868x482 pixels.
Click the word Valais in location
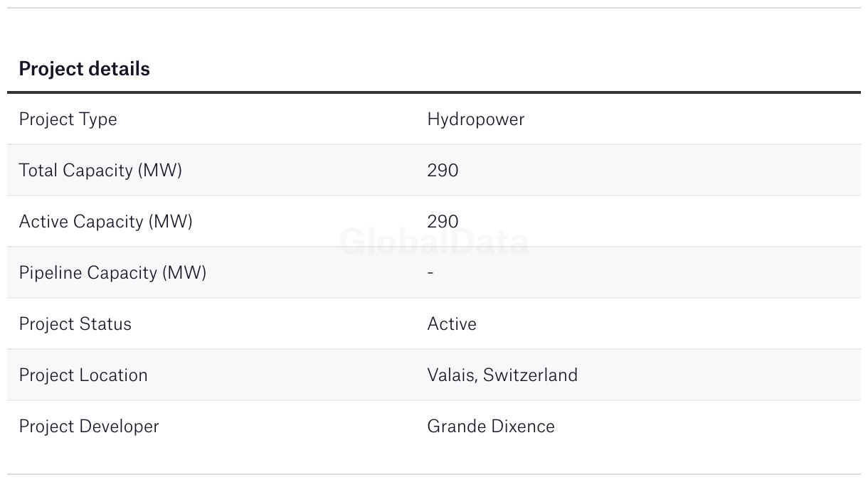click(x=450, y=375)
